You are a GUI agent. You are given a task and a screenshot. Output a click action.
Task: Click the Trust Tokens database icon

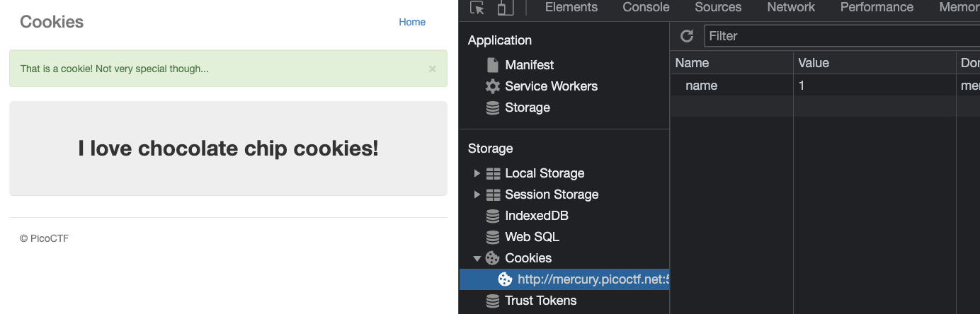[x=493, y=301]
